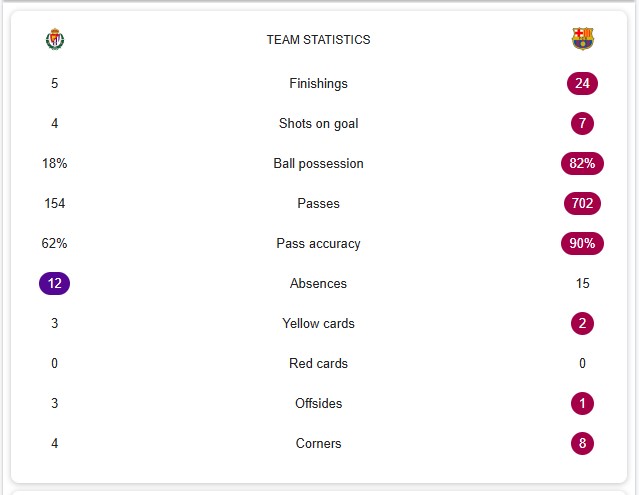The image size is (639, 495).
Task: Click the 702 passes badge
Action: (x=582, y=203)
